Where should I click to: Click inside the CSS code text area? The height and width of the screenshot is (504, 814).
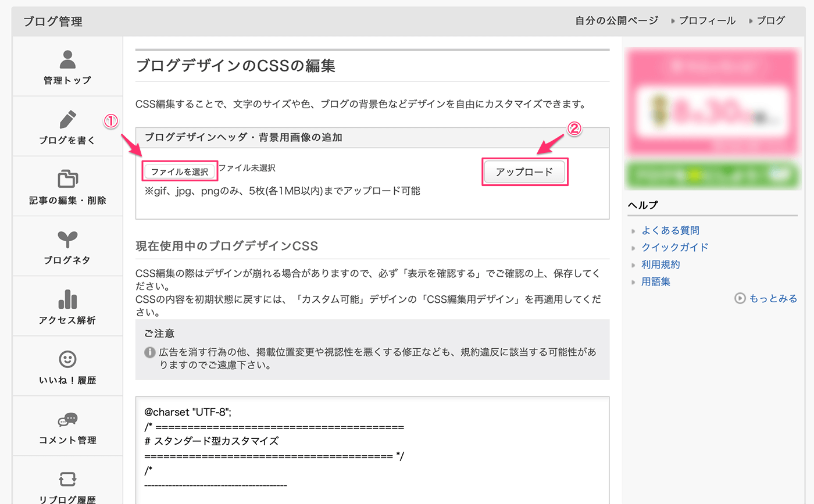pyautogui.click(x=372, y=451)
